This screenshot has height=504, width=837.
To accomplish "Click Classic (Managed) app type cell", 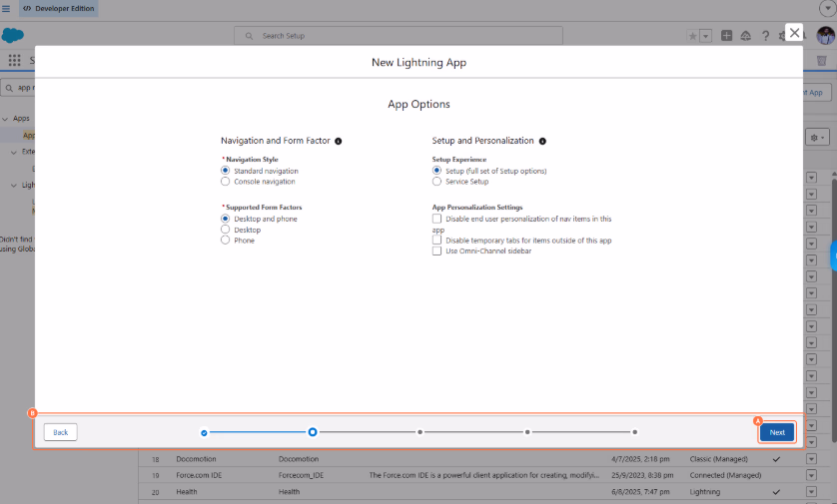I will pyautogui.click(x=718, y=459).
